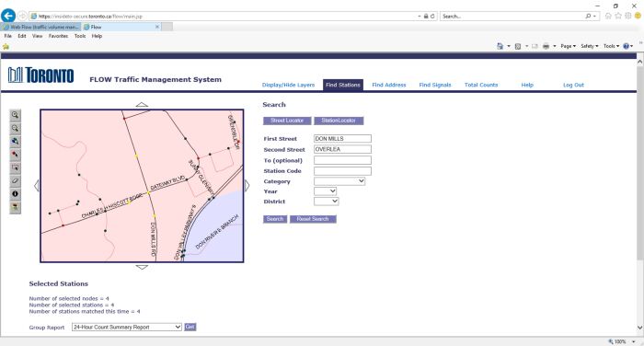Open the Find Address tab
The image size is (644, 346).
pyautogui.click(x=389, y=85)
